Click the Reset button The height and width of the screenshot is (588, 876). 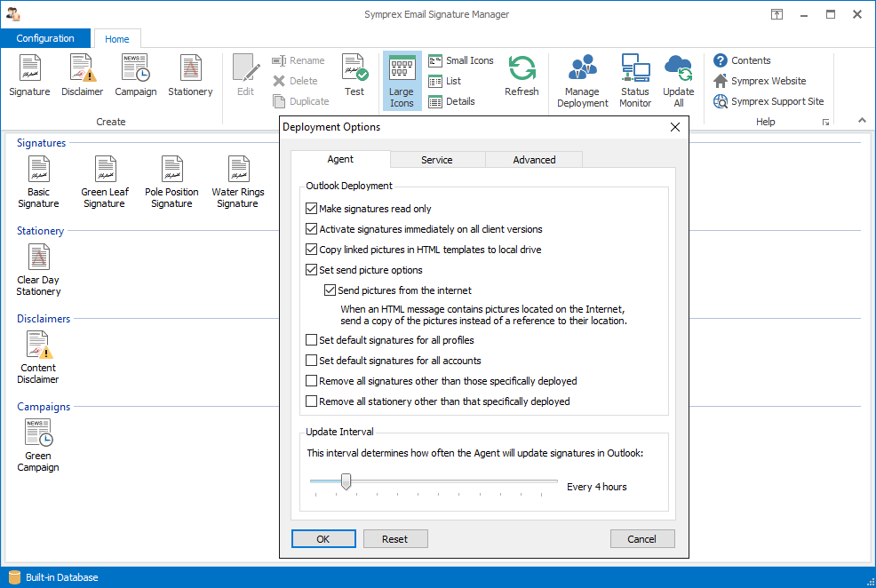tap(395, 539)
